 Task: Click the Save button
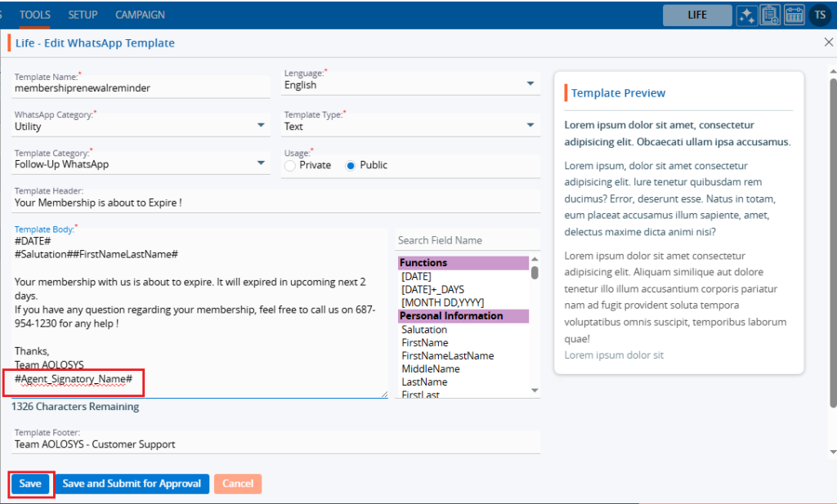tap(30, 484)
